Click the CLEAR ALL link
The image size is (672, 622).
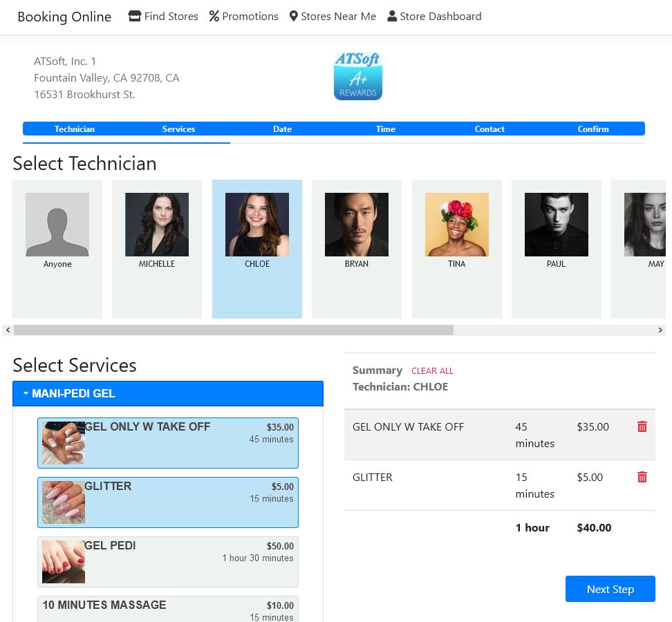tap(432, 371)
